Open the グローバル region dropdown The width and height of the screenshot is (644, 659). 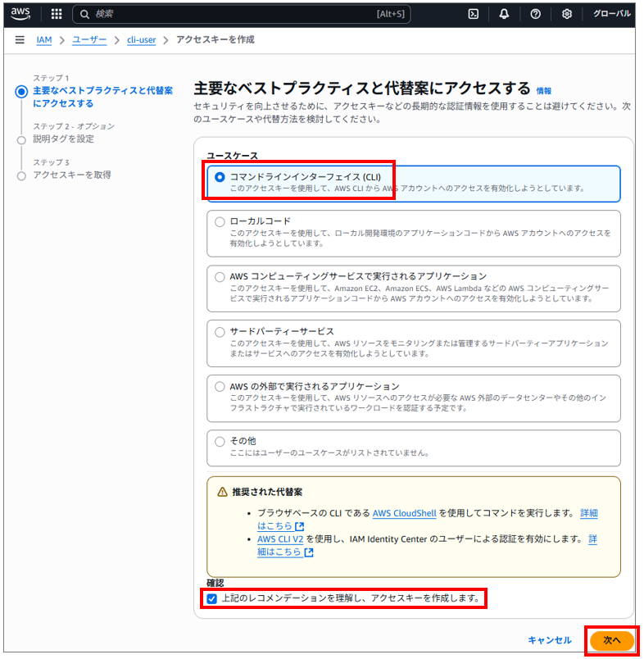tap(611, 14)
